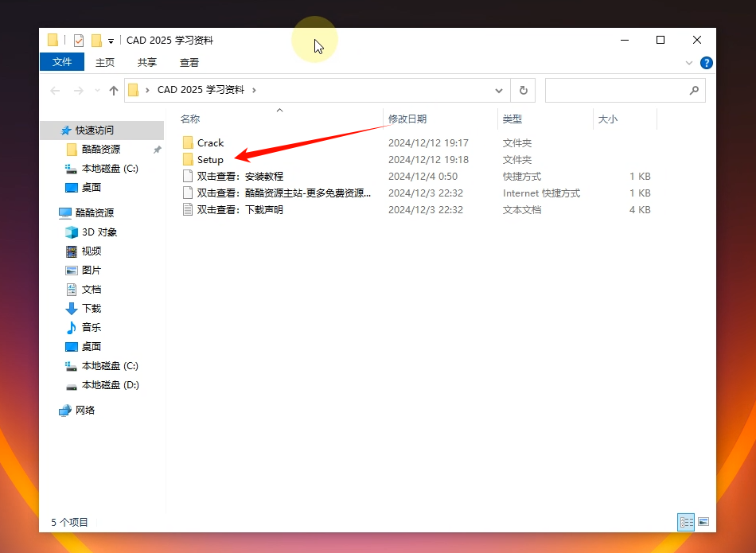Select 本地磁盘 (D:) drive in sidebar

(110, 385)
